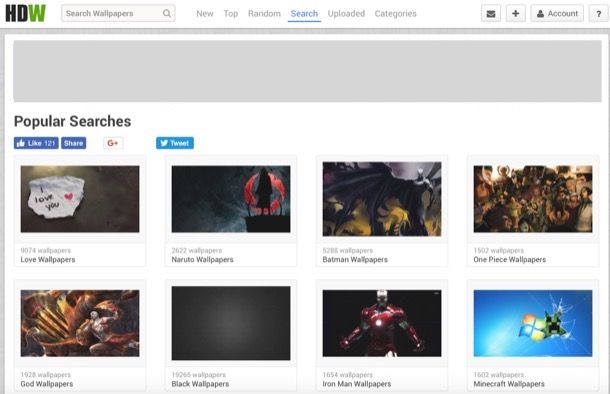
Task: Click the wallpaper count above Batman Wallpapers
Action: click(347, 250)
